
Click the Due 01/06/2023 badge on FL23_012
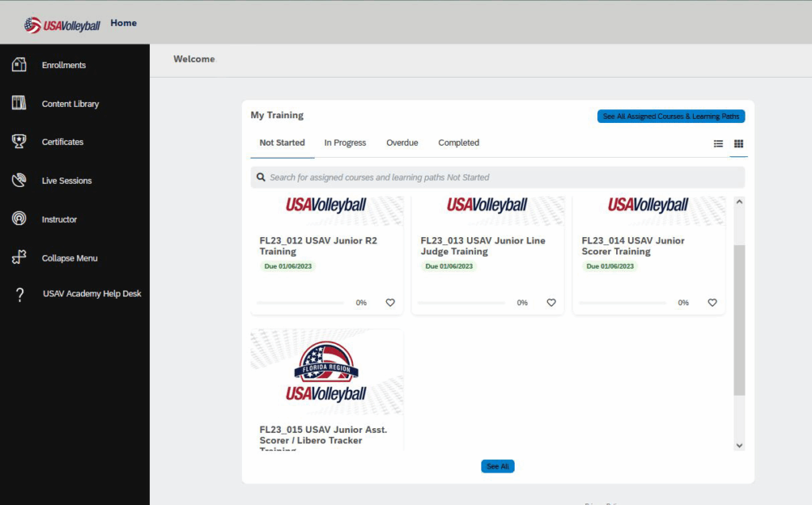pos(288,266)
